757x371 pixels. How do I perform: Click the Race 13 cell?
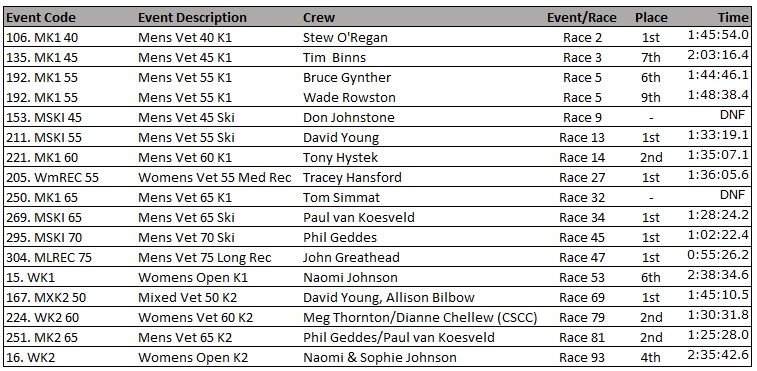click(582, 138)
